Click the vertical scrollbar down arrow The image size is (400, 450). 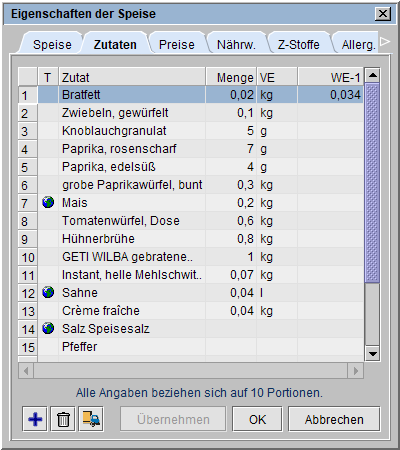[372, 354]
